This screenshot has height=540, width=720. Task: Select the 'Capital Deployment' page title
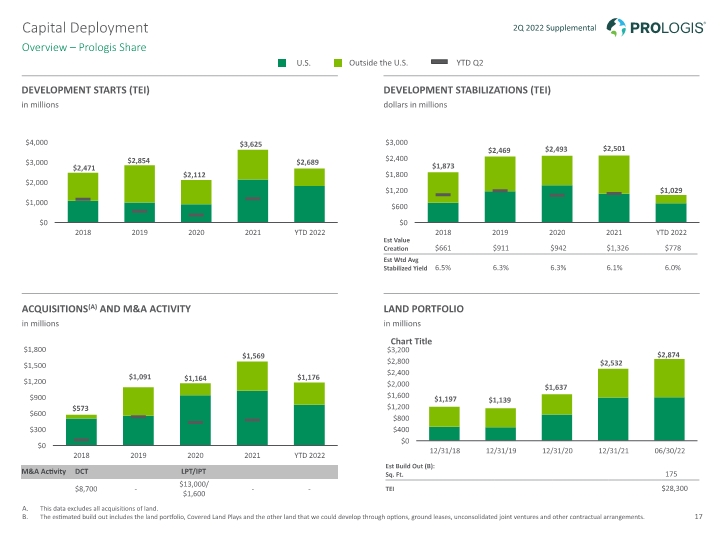pyautogui.click(x=85, y=28)
